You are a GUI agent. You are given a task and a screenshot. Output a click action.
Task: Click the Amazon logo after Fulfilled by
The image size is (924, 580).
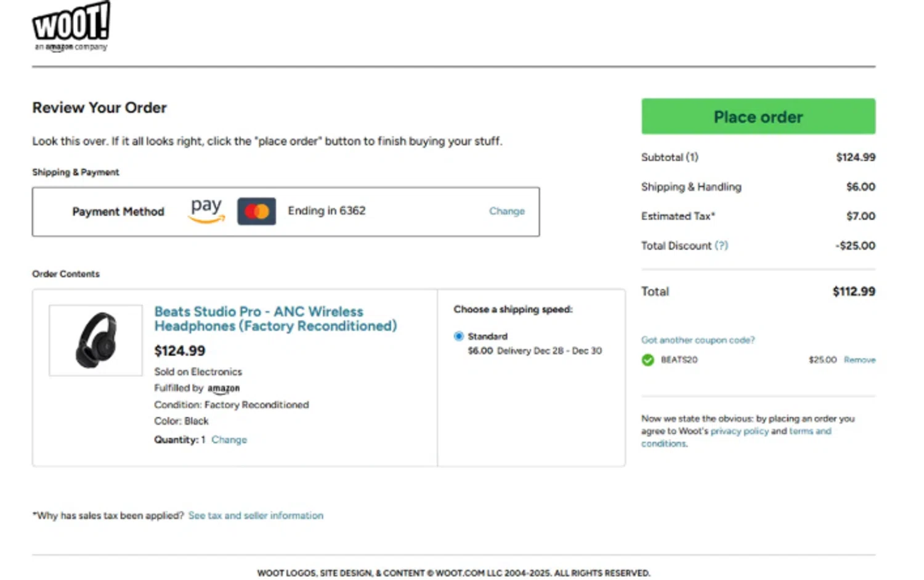pos(224,389)
